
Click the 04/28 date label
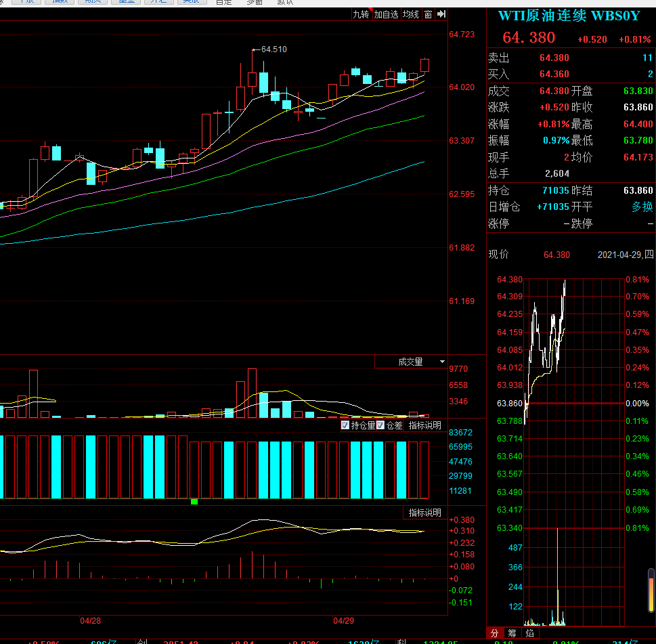(90, 620)
